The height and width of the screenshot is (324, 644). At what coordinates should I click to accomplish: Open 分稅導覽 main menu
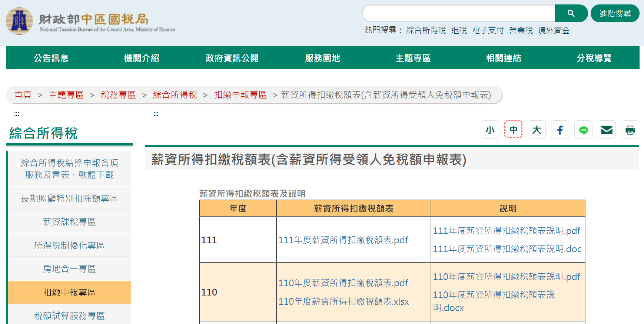594,58
